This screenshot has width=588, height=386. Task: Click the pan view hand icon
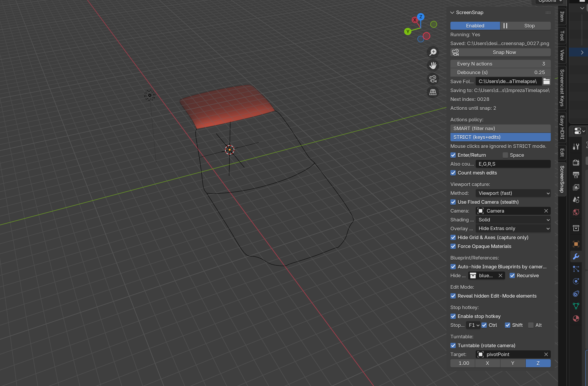pos(433,66)
